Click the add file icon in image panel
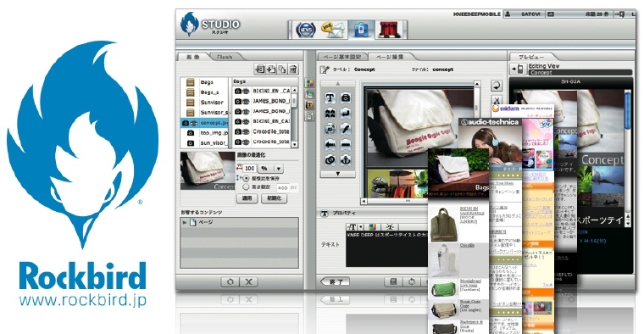Viewport: 644px width, 334px height. click(x=271, y=69)
